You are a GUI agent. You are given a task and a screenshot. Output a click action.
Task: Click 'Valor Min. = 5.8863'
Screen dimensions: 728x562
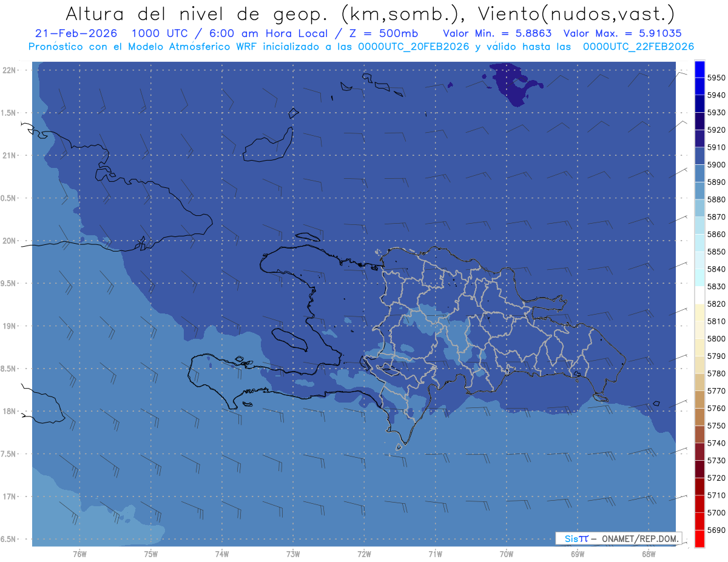(x=497, y=33)
